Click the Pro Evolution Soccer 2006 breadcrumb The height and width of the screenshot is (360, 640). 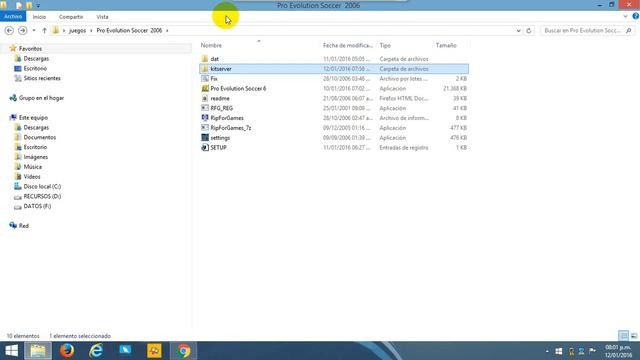click(129, 31)
